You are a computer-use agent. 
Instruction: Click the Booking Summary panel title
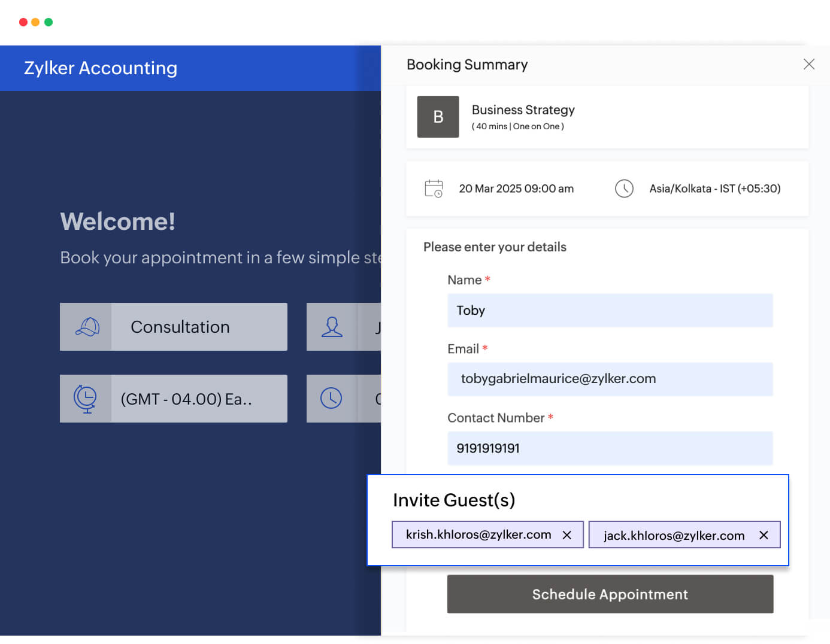(x=467, y=64)
